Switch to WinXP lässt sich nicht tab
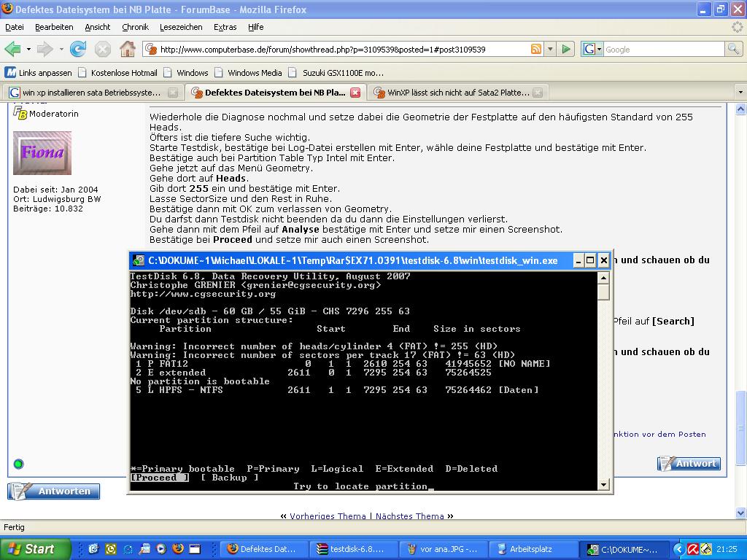 pos(452,93)
